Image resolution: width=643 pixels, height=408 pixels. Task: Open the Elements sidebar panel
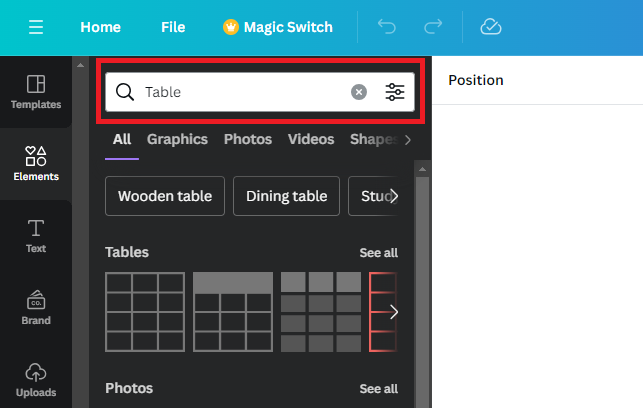pos(36,164)
